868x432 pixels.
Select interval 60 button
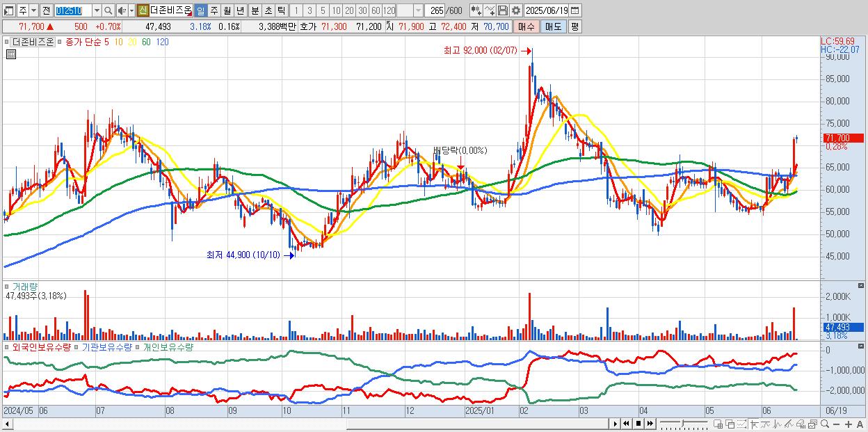376,10
